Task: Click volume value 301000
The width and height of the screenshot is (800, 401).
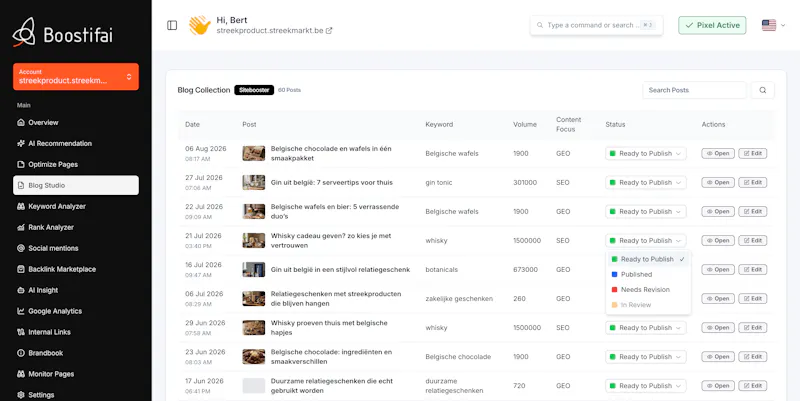Action: click(525, 183)
